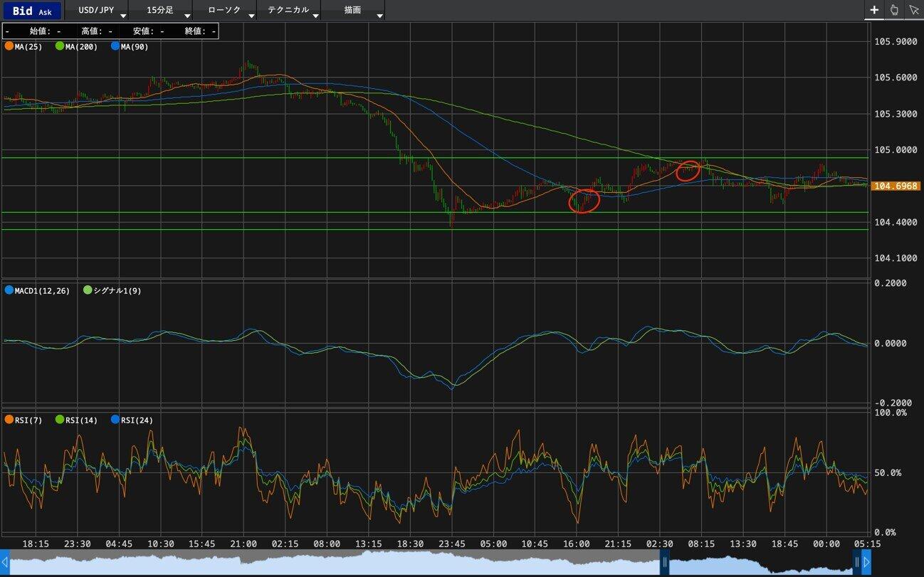924x577 pixels.
Task: Open the 描画 drawing menu
Action: pyautogui.click(x=354, y=11)
